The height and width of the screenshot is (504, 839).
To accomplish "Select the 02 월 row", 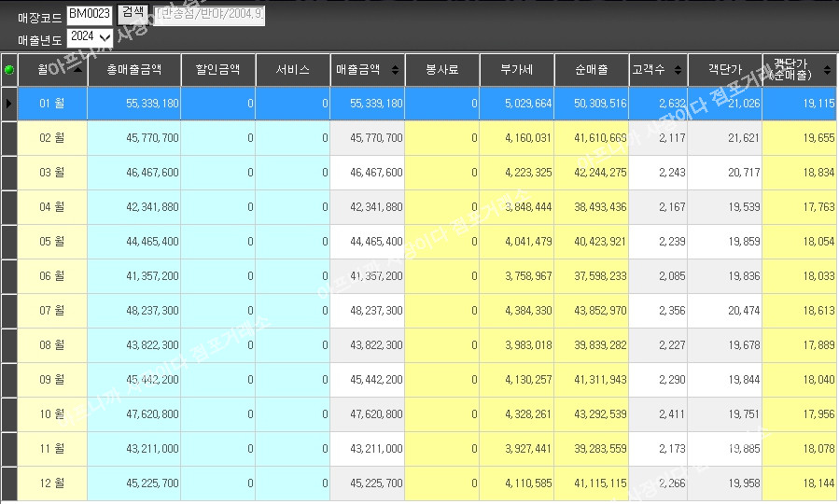I will point(52,138).
